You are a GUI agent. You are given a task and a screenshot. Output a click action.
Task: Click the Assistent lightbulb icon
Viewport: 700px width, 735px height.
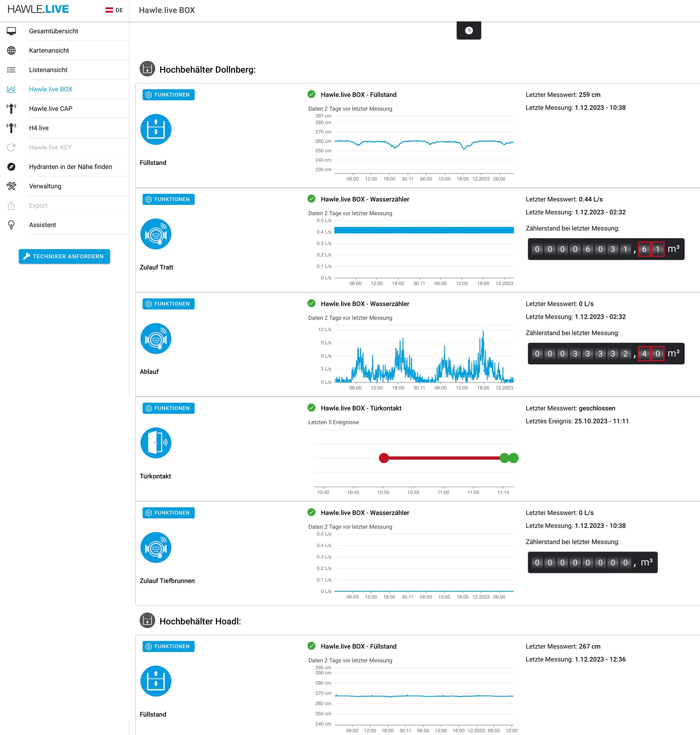coord(12,225)
